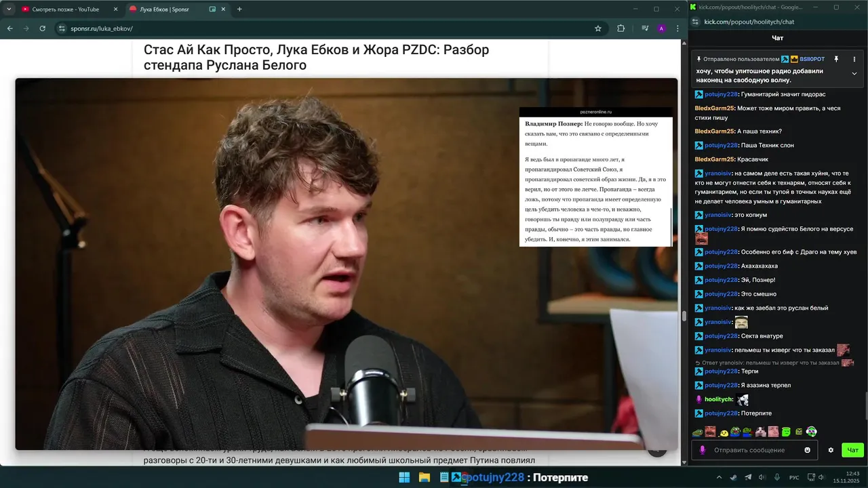868x488 pixels.
Task: Open the Telegram tray icon
Action: pyautogui.click(x=748, y=477)
